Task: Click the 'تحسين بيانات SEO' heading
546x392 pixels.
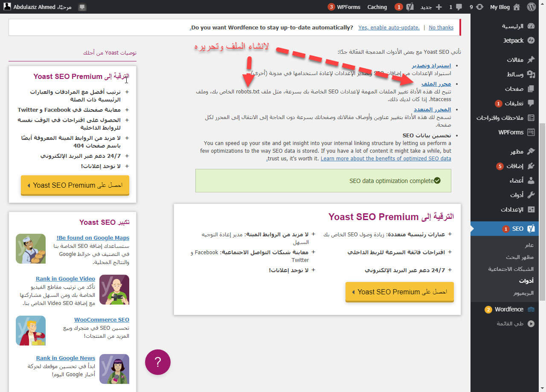Action: [x=427, y=135]
